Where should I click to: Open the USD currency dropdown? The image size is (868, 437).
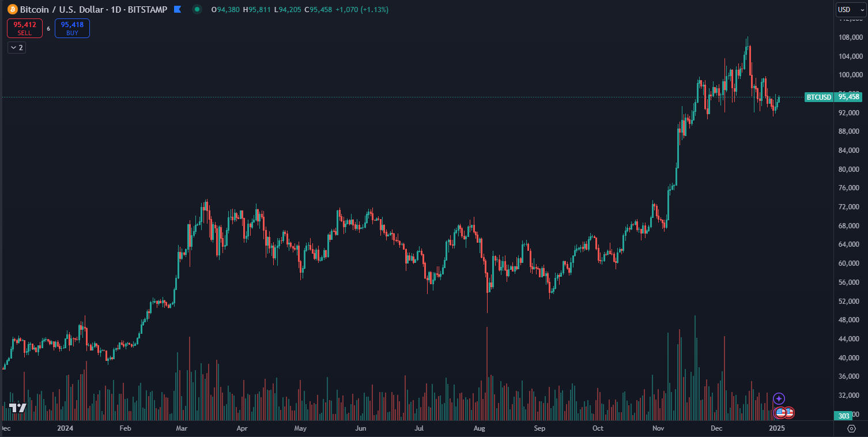pos(851,9)
